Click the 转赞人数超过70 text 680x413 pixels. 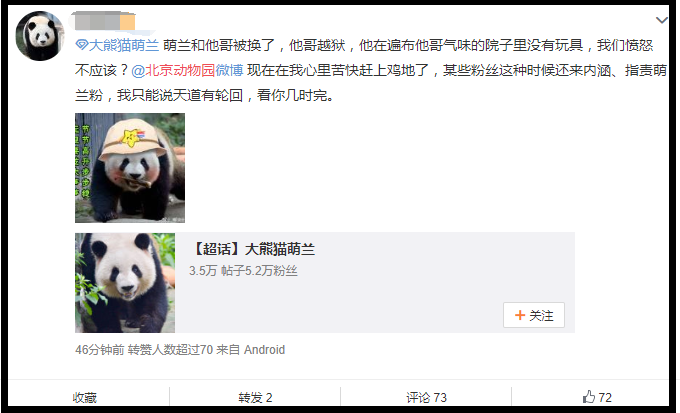pos(170,350)
